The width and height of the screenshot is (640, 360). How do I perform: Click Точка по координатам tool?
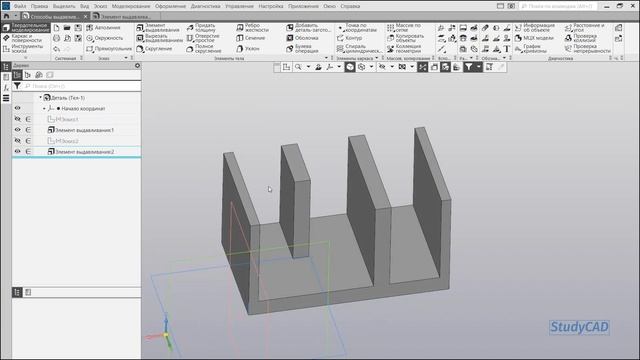[357, 27]
